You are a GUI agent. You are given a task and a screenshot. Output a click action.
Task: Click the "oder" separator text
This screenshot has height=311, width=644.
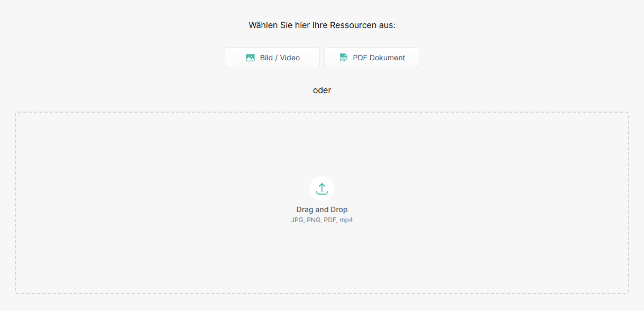[x=322, y=90]
